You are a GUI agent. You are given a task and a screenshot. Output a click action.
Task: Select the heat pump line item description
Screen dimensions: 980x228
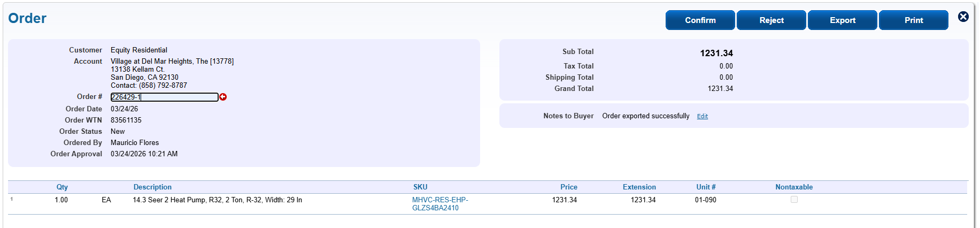click(217, 200)
